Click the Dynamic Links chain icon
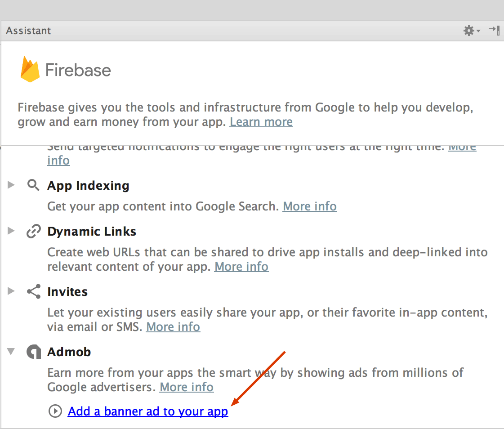 coord(33,232)
